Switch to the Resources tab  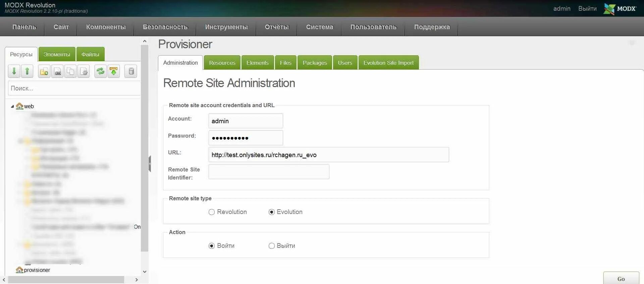[x=222, y=63]
